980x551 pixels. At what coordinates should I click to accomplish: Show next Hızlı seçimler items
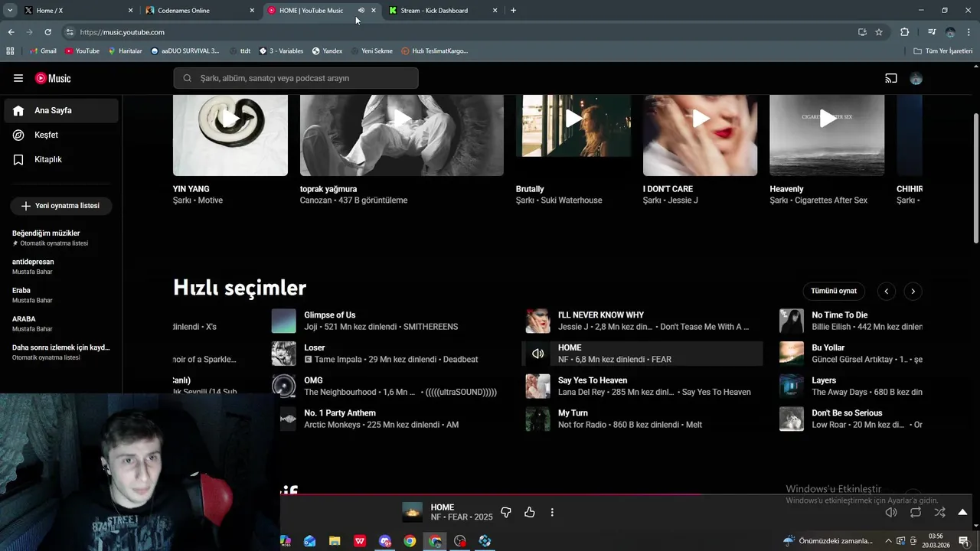point(913,291)
